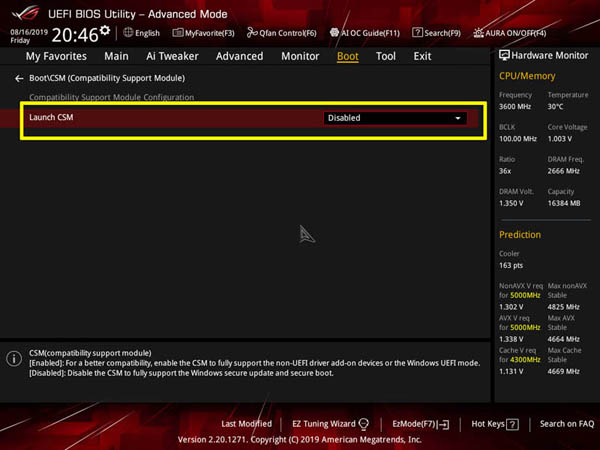Click the Hot Keys question mark icon
The width and height of the screenshot is (600, 450).
tap(512, 424)
